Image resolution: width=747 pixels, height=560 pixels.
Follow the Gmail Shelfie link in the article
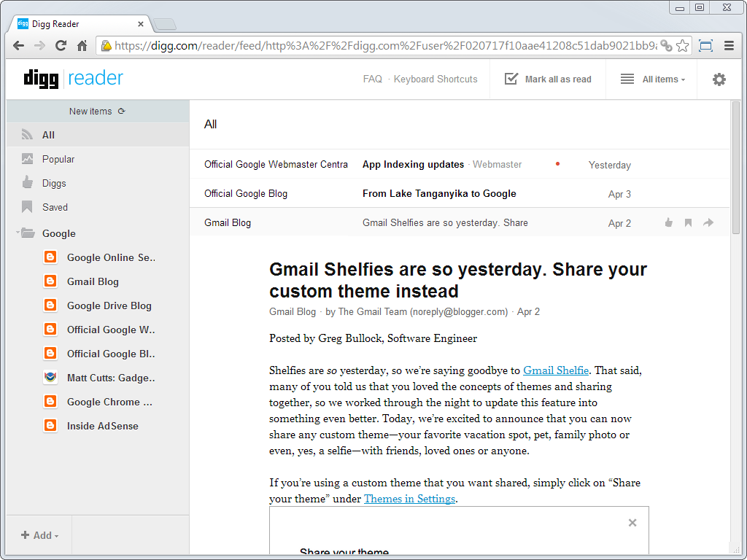tap(556, 370)
